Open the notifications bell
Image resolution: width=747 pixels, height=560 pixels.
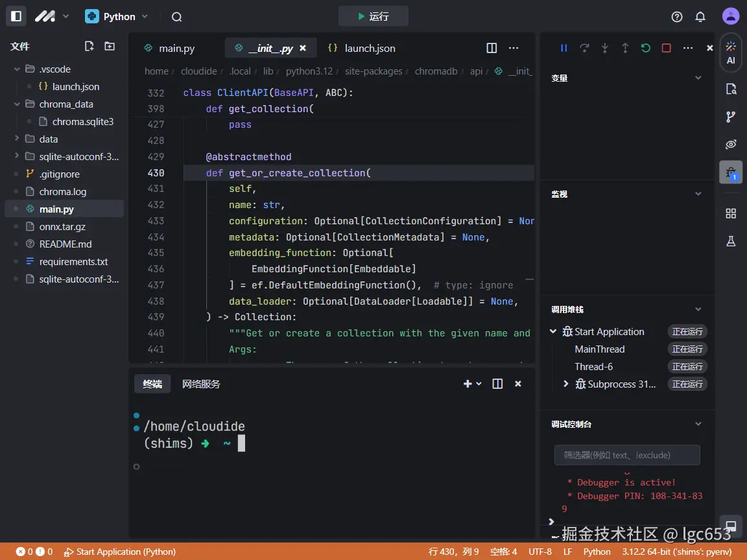coord(700,17)
